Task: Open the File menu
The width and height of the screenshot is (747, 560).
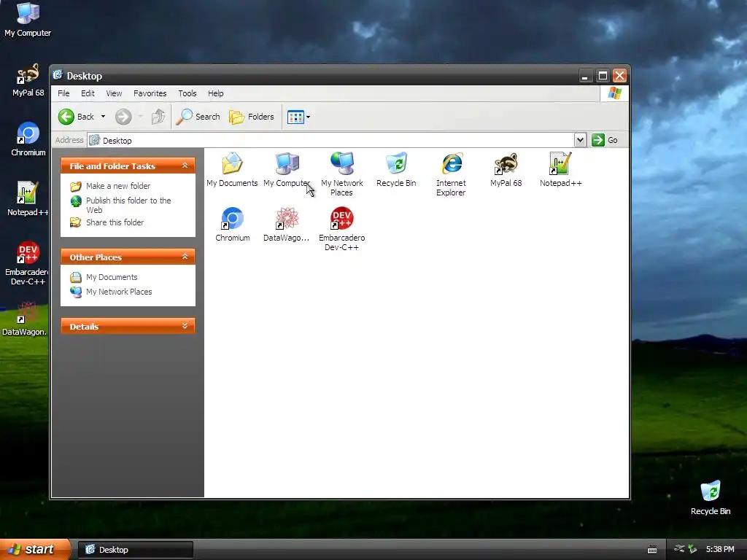Action: point(63,93)
